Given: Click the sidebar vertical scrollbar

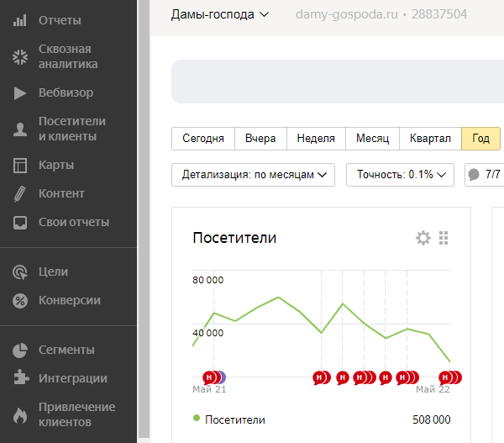Looking at the screenshot, I should [x=144, y=219].
